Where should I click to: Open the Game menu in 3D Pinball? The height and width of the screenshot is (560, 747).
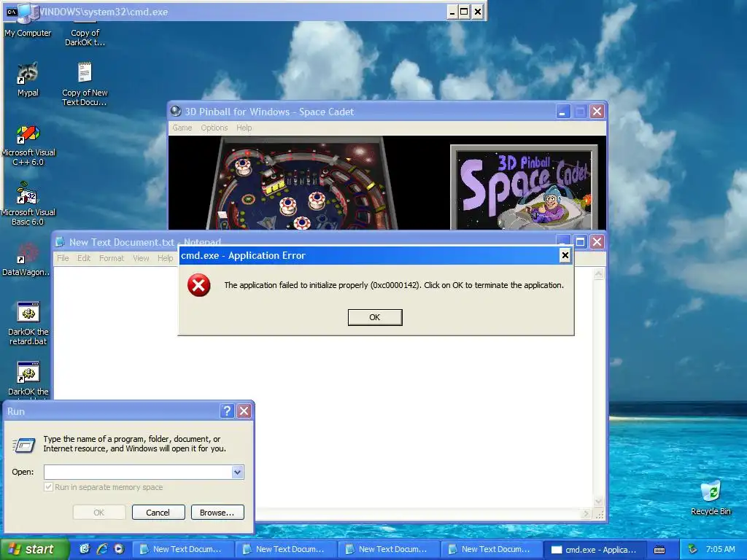click(x=182, y=128)
